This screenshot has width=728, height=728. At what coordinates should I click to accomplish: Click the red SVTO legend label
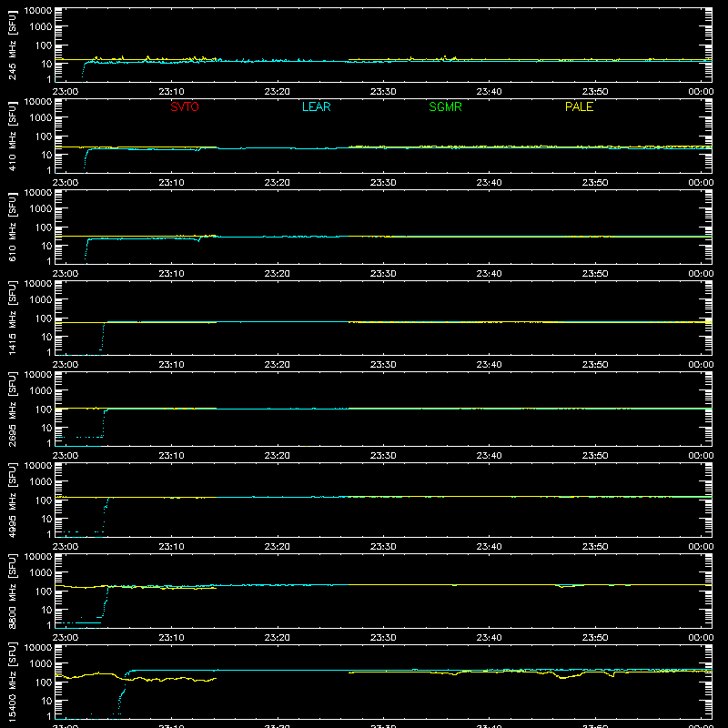click(x=185, y=106)
